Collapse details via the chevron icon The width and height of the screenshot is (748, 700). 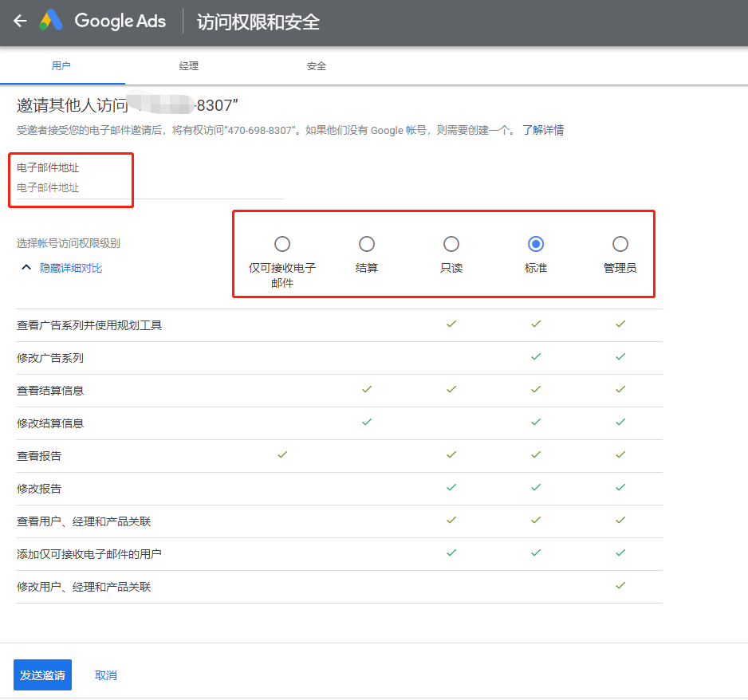26,268
